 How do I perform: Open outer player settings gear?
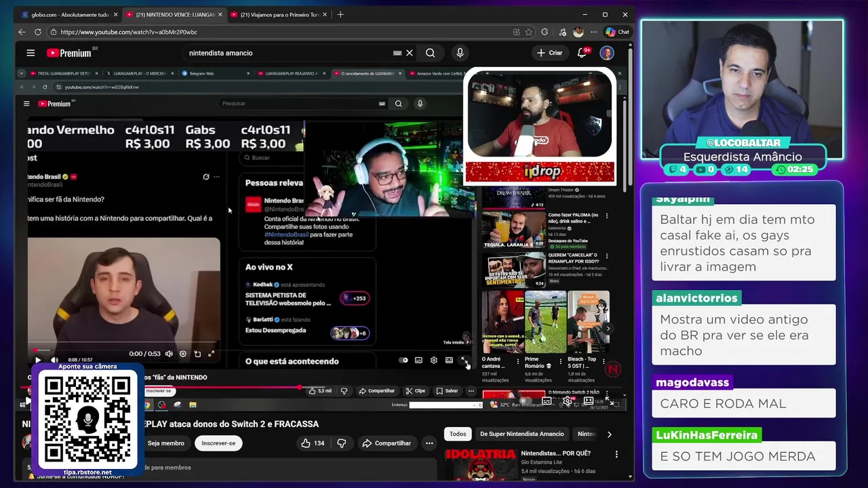pyautogui.click(x=568, y=401)
